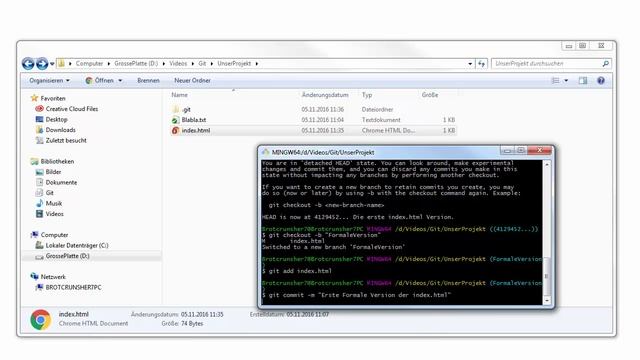Open Lokaler Datenträger (C:) drive
The image size is (640, 360).
77,245
